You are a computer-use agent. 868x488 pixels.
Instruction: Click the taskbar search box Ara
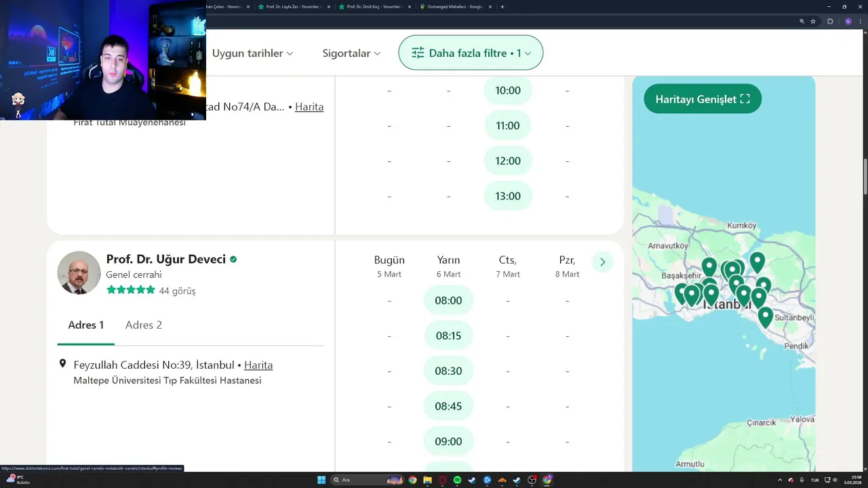coord(368,480)
